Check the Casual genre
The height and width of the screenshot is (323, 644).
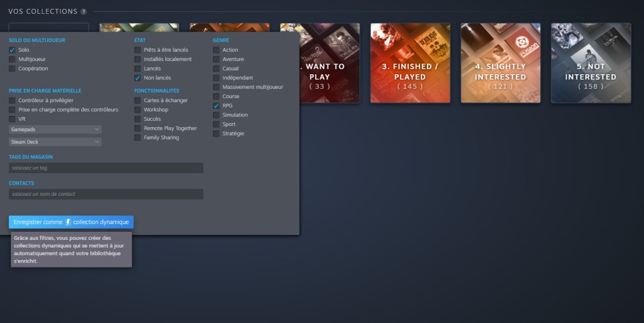(x=216, y=69)
